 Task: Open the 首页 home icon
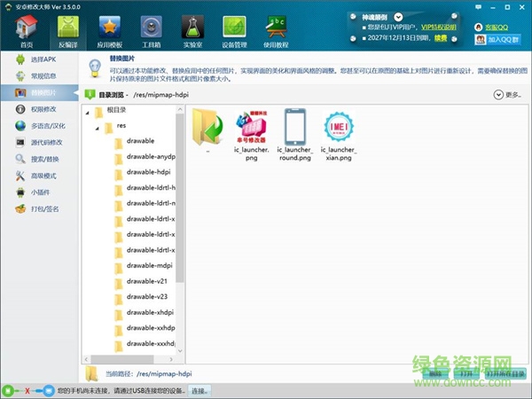click(x=26, y=29)
